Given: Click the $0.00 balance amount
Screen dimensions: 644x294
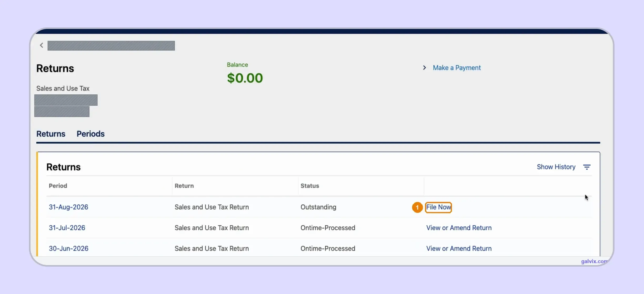Looking at the screenshot, I should [x=245, y=78].
